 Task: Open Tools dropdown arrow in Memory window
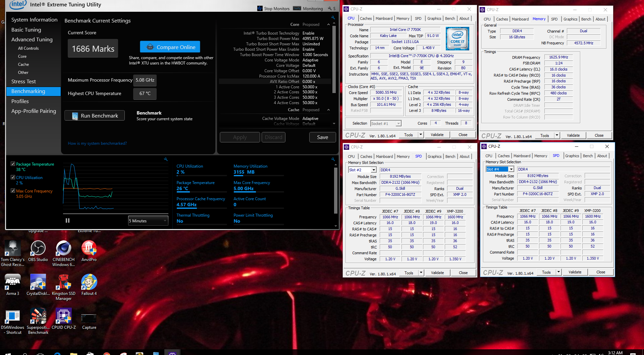[x=557, y=135]
